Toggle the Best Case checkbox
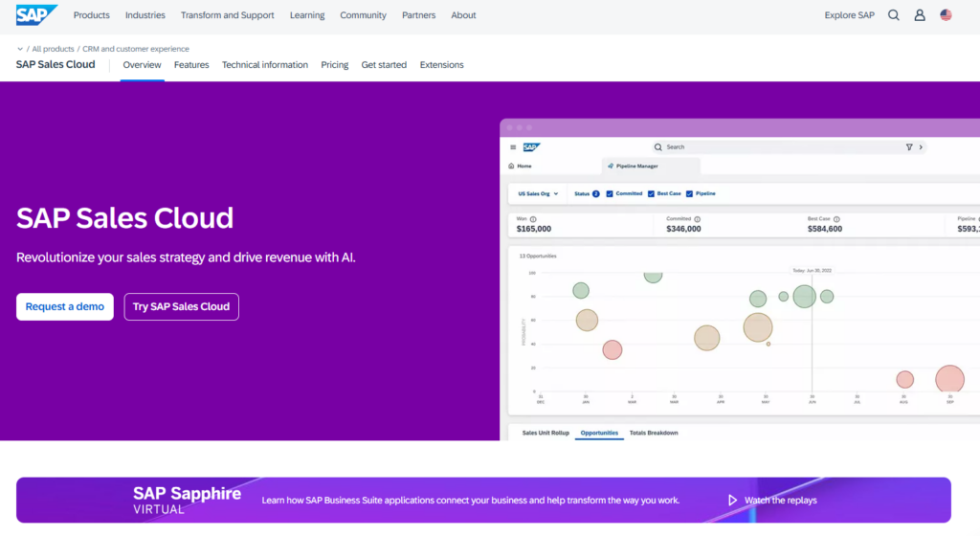 [x=651, y=193]
